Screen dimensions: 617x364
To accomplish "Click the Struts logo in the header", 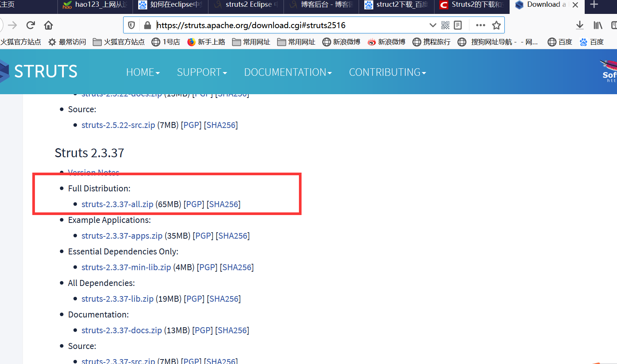I will point(39,71).
